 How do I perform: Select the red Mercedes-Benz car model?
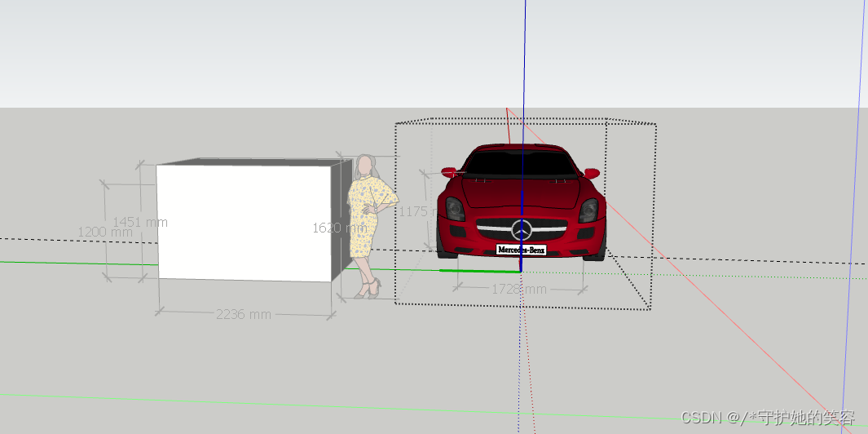521,201
